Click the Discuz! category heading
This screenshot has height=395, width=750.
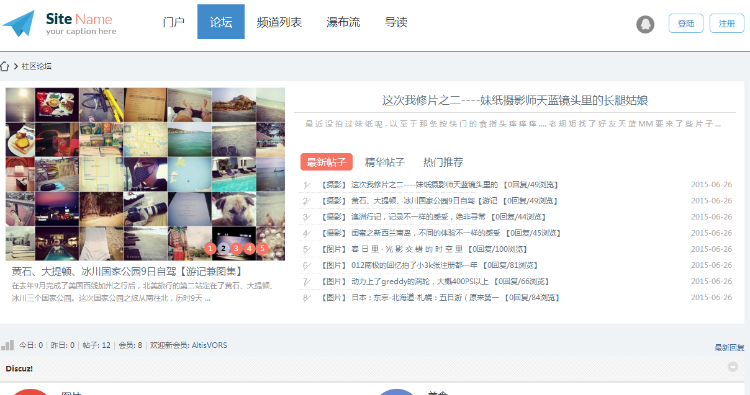coord(19,369)
